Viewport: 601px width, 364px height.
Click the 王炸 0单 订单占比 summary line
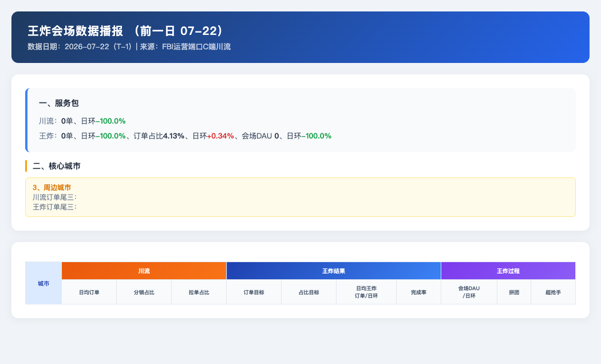click(x=185, y=136)
